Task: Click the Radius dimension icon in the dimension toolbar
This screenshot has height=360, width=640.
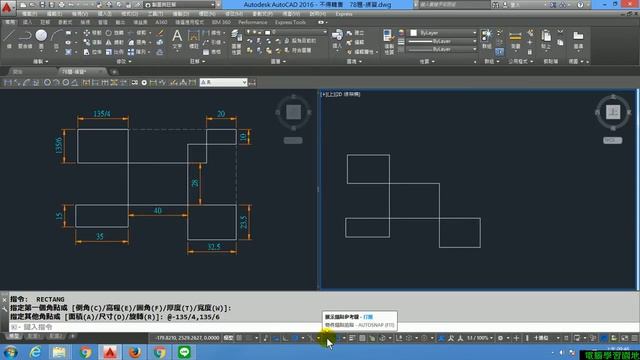Action: point(47,82)
